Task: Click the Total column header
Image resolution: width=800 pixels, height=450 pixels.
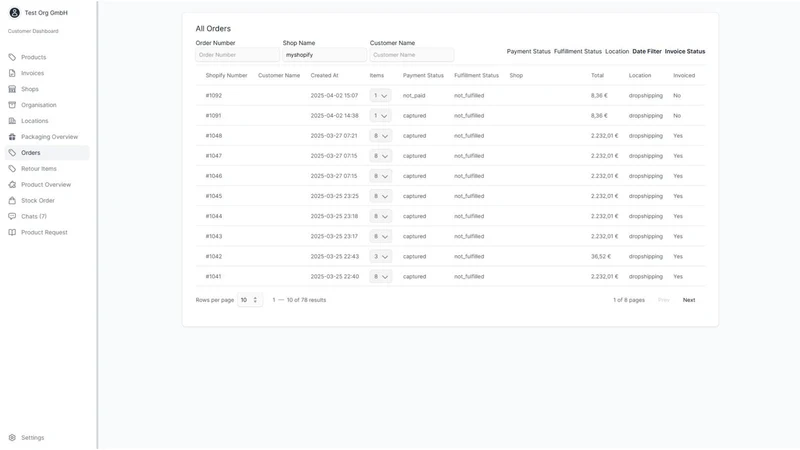Action: coord(597,76)
